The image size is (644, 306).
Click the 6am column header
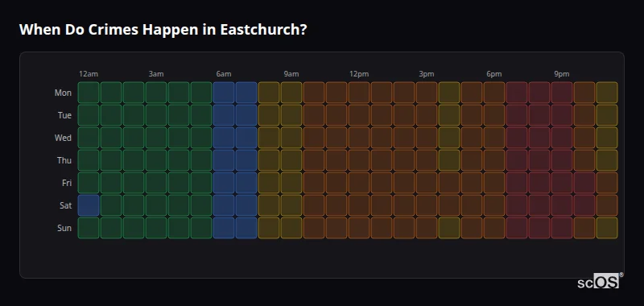click(224, 74)
